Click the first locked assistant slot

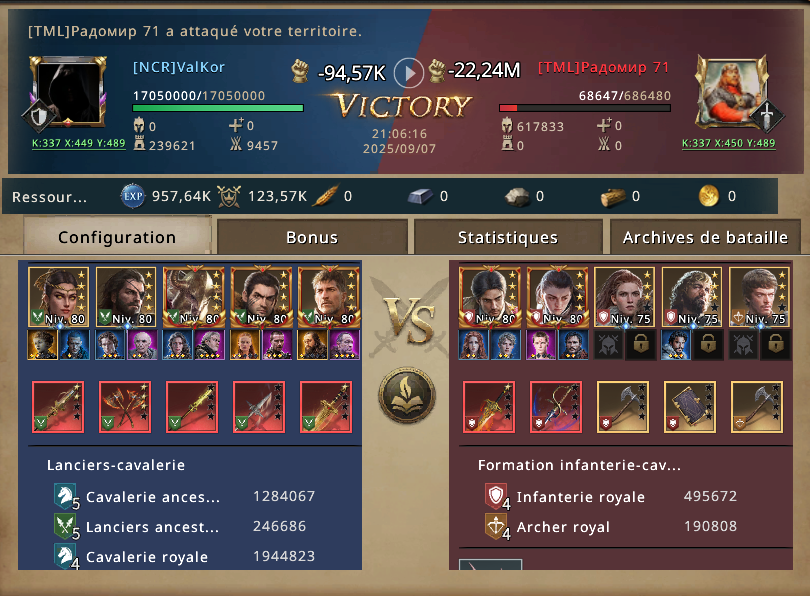(x=641, y=344)
